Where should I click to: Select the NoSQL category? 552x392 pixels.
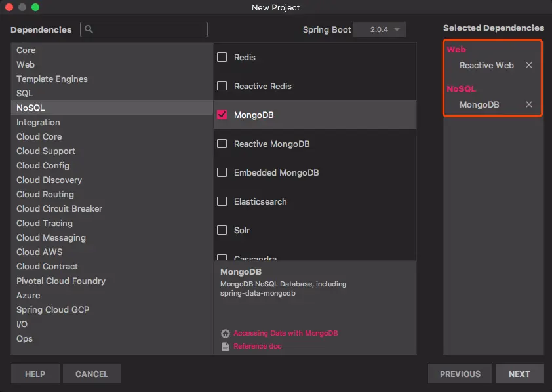[112, 108]
